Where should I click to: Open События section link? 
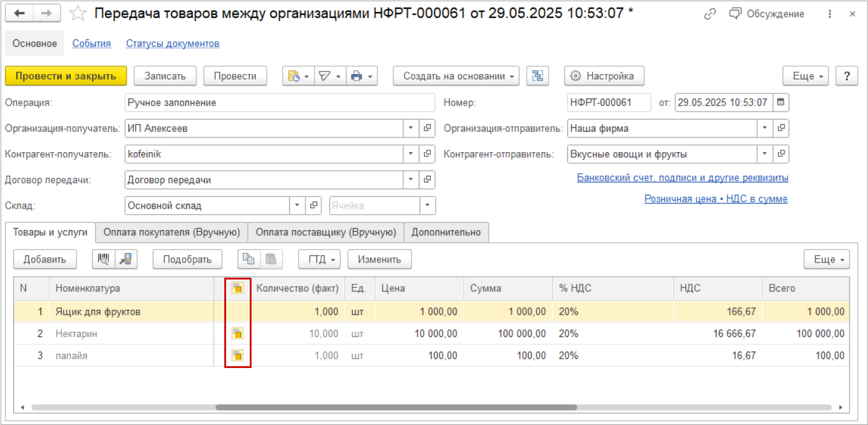coord(92,44)
